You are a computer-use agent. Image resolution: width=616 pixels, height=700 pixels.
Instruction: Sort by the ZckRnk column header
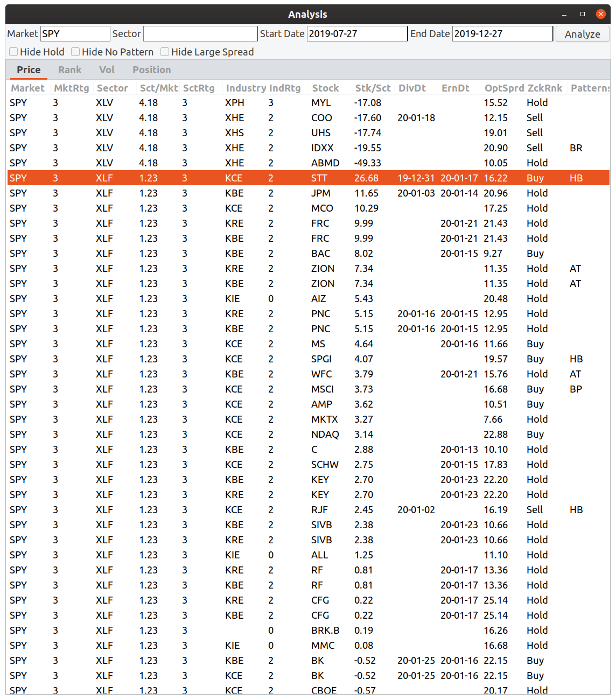545,88
